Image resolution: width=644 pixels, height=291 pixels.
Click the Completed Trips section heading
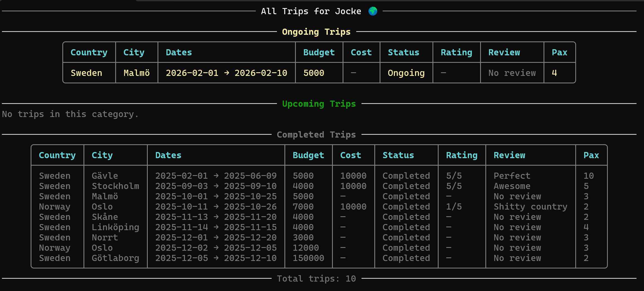316,135
